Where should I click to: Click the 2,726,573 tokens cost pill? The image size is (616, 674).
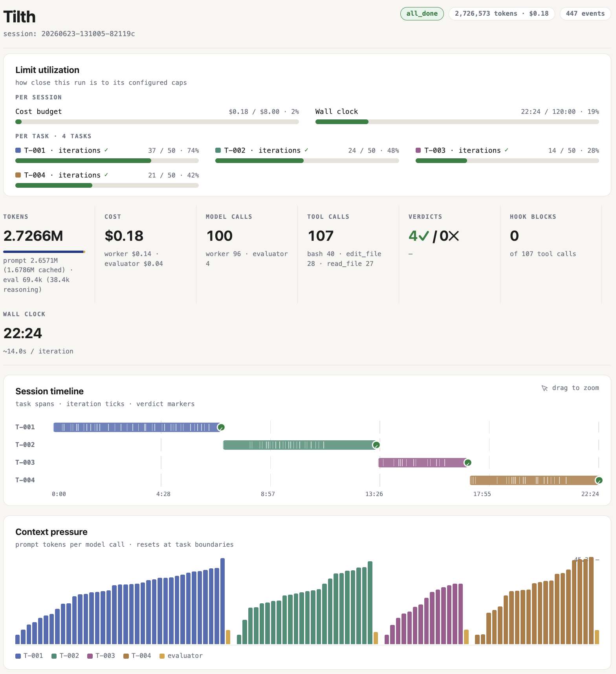pos(502,14)
